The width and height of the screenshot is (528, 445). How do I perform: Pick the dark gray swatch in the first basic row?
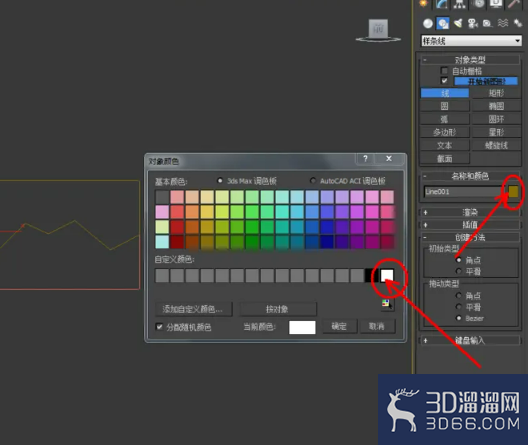[162, 197]
